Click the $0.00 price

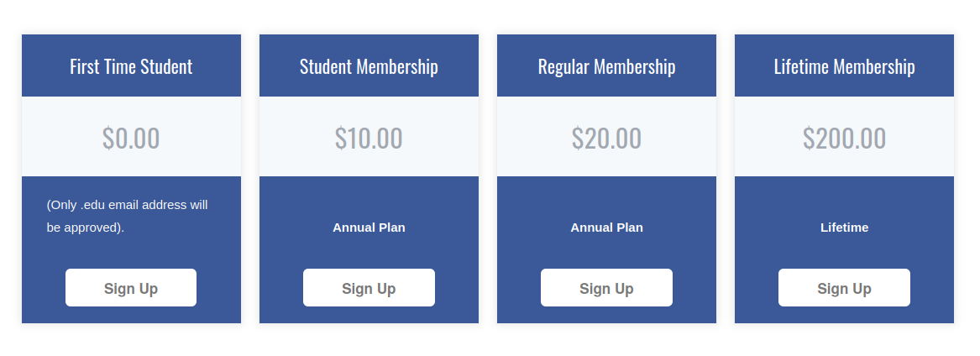coord(131,138)
